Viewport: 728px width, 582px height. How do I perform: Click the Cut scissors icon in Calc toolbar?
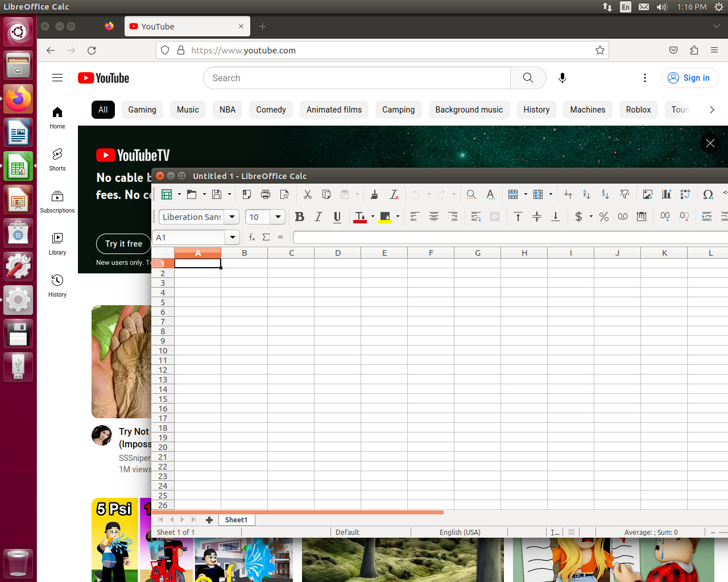308,194
